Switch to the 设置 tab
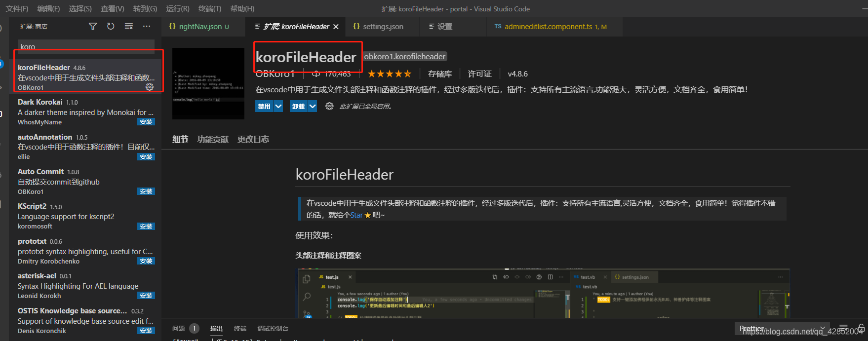The image size is (868, 341). (452, 27)
